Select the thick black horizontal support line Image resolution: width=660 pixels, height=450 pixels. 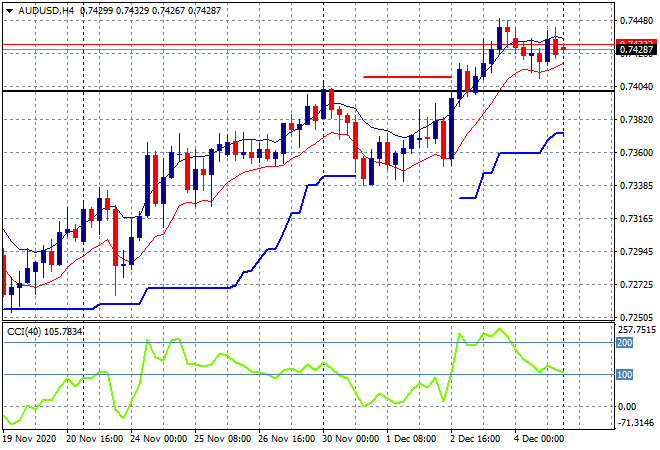click(x=309, y=91)
